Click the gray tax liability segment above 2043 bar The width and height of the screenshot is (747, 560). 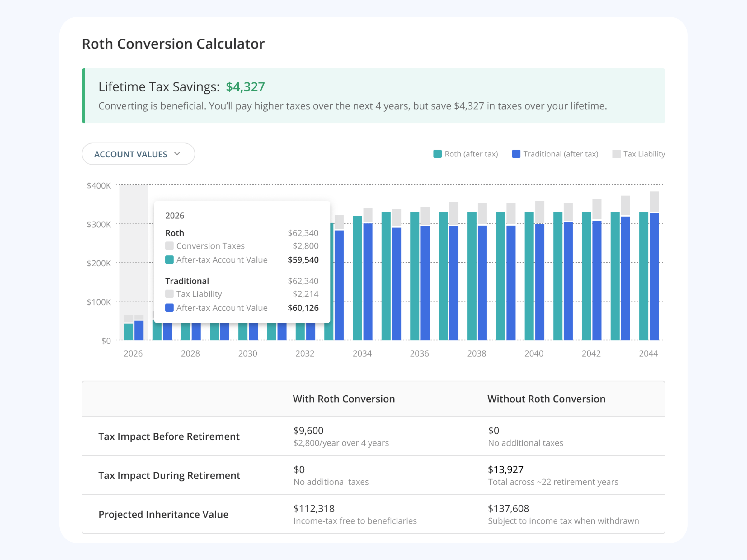click(x=625, y=205)
